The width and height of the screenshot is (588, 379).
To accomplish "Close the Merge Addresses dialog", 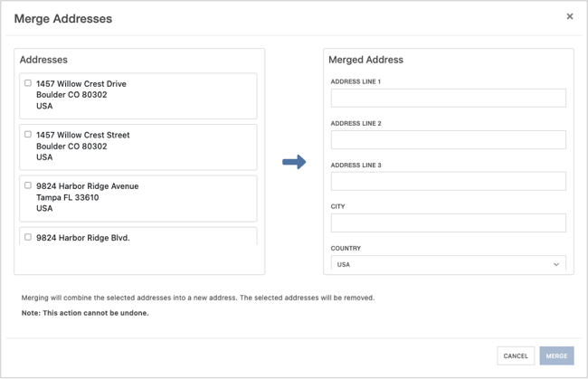I will [569, 16].
